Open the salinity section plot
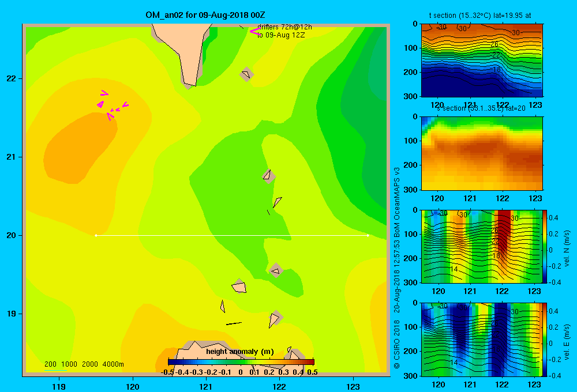This screenshot has height=392, width=577. (482, 153)
